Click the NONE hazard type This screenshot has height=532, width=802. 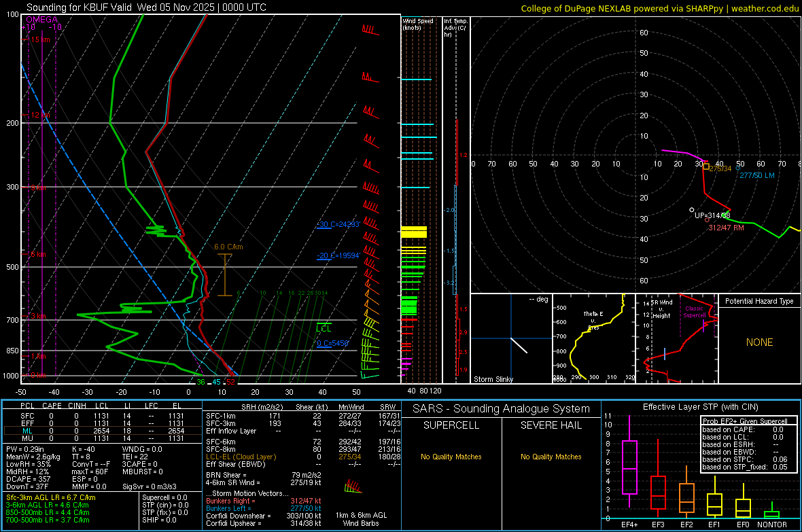click(759, 342)
